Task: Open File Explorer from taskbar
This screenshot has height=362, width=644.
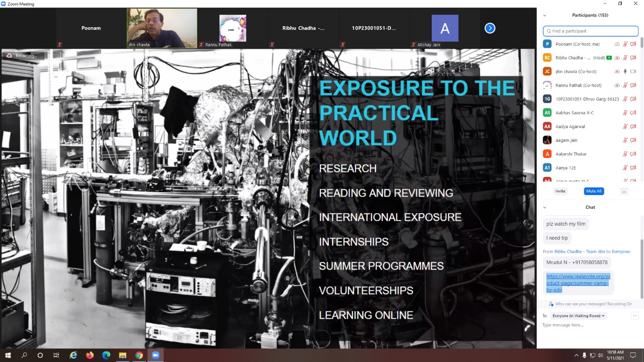Action: pos(122,355)
